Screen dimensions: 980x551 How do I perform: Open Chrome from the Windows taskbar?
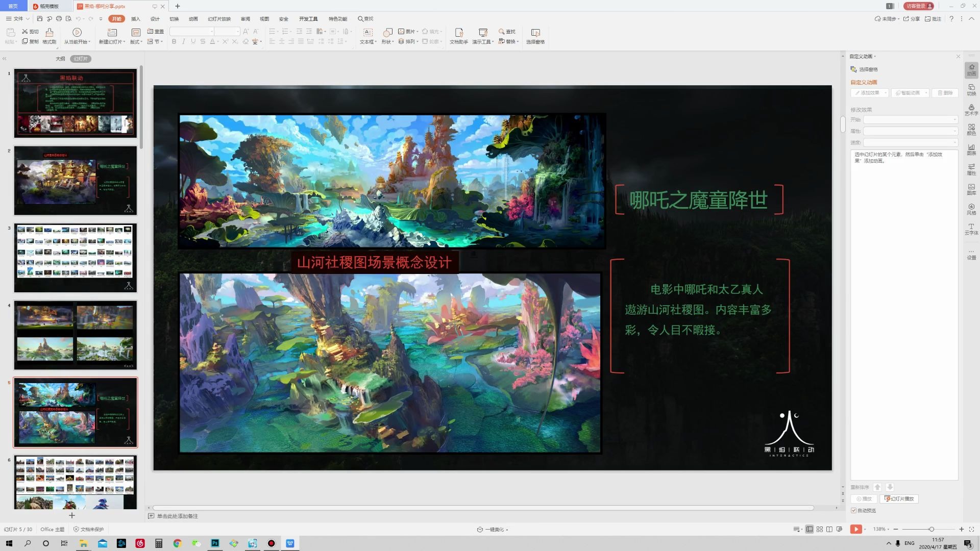[x=177, y=543]
